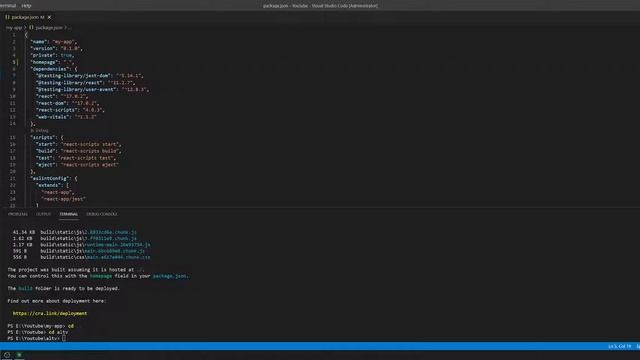Click the my-app breadcrumb segment
This screenshot has width=640, height=360.
(13, 28)
